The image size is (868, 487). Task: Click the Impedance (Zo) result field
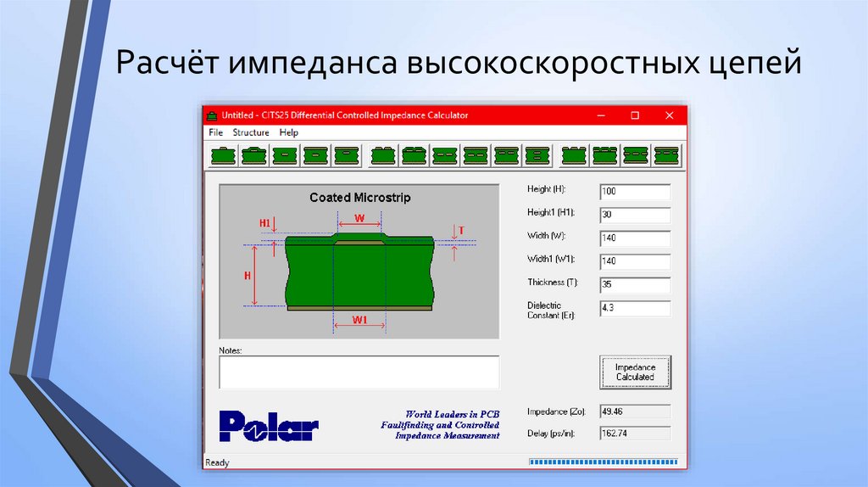click(635, 411)
